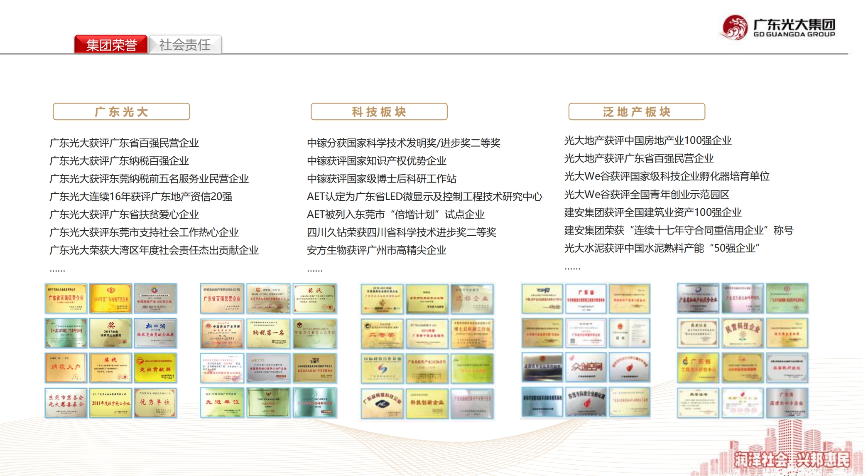Open the 纳税第一名 plaque image
Viewport: 868px width, 476px height.
click(x=268, y=333)
